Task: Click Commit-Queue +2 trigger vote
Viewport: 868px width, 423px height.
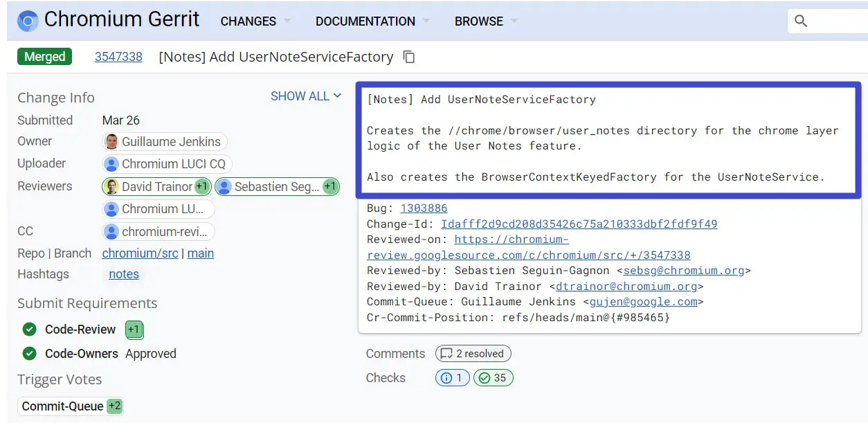Action: (x=114, y=406)
